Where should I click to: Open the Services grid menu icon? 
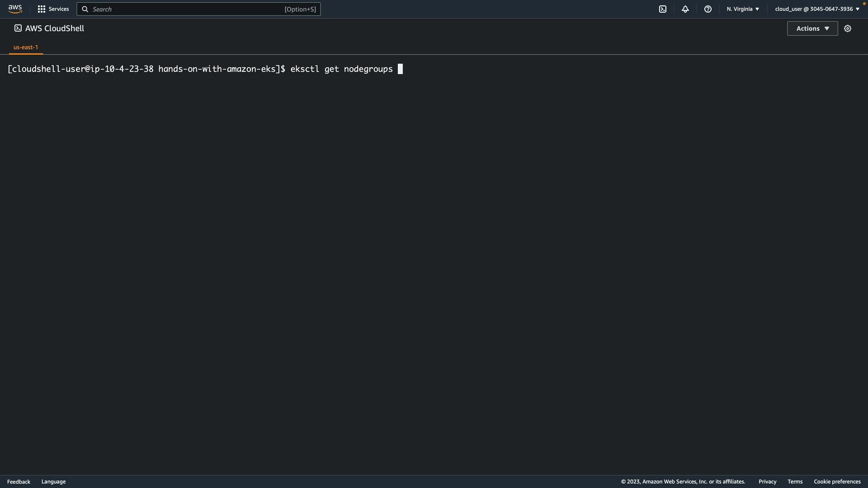[x=42, y=9]
